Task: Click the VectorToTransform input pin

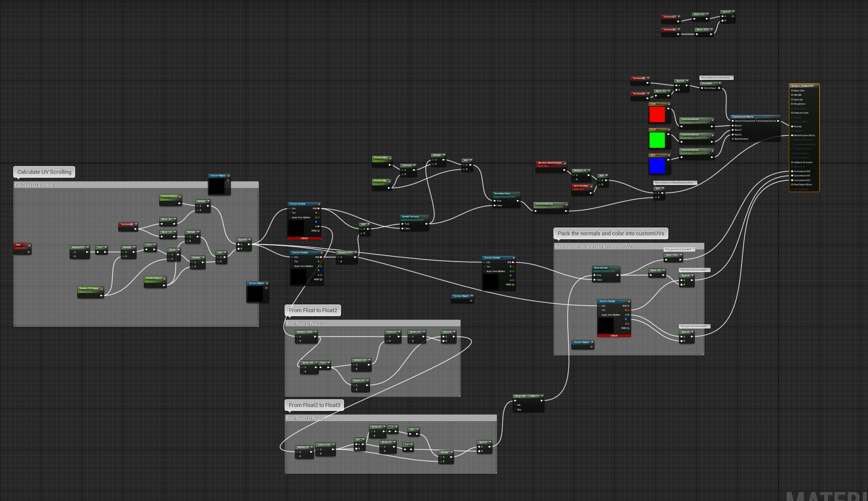Action: [x=733, y=121]
